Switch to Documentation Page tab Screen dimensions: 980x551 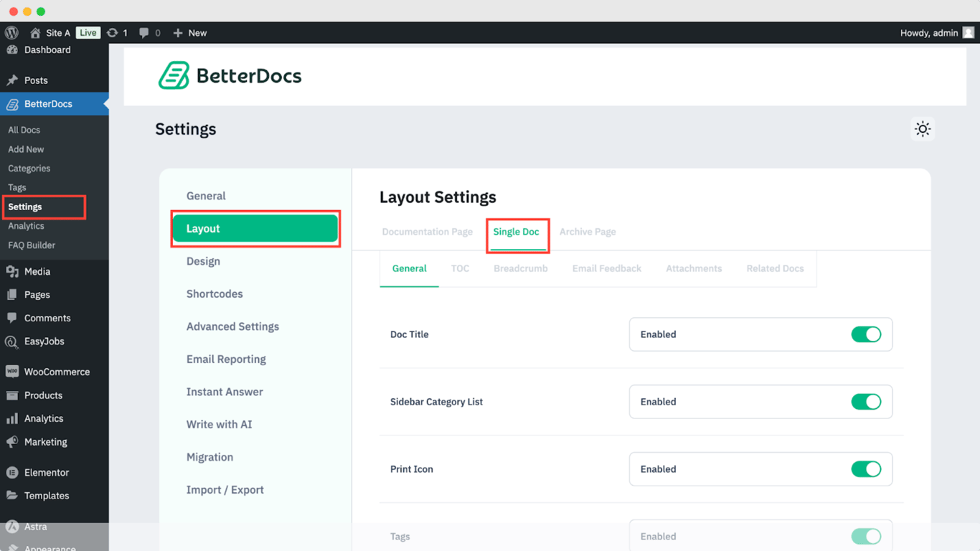coord(428,232)
